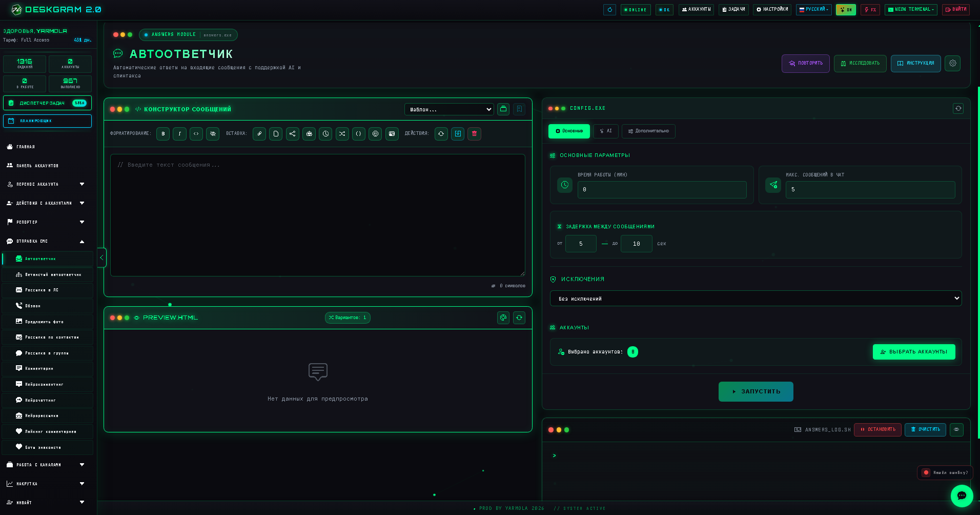Open template library icon next to Шаблон
Image resolution: width=980 pixels, height=515 pixels.
[x=503, y=109]
